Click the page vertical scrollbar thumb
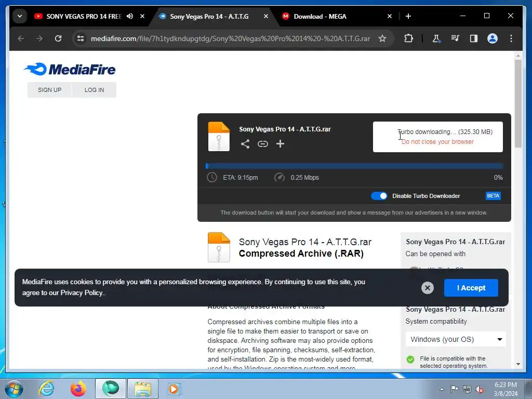 (518, 103)
